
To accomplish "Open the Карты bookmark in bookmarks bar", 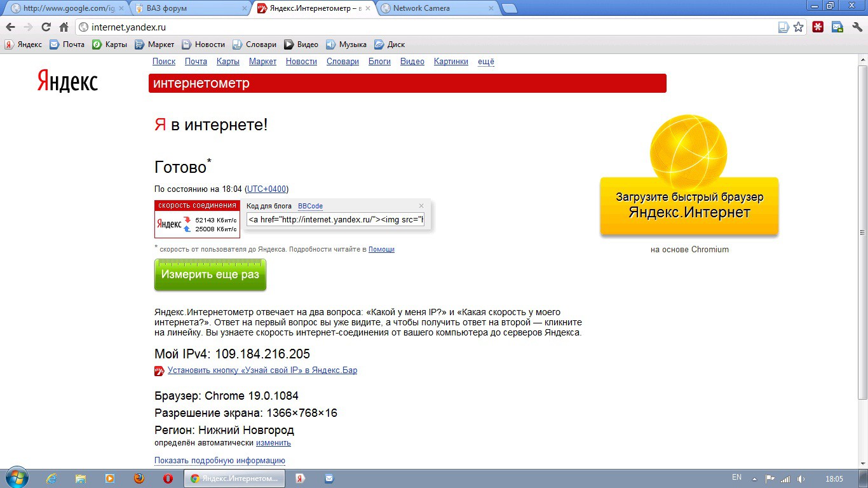I will pyautogui.click(x=110, y=44).
